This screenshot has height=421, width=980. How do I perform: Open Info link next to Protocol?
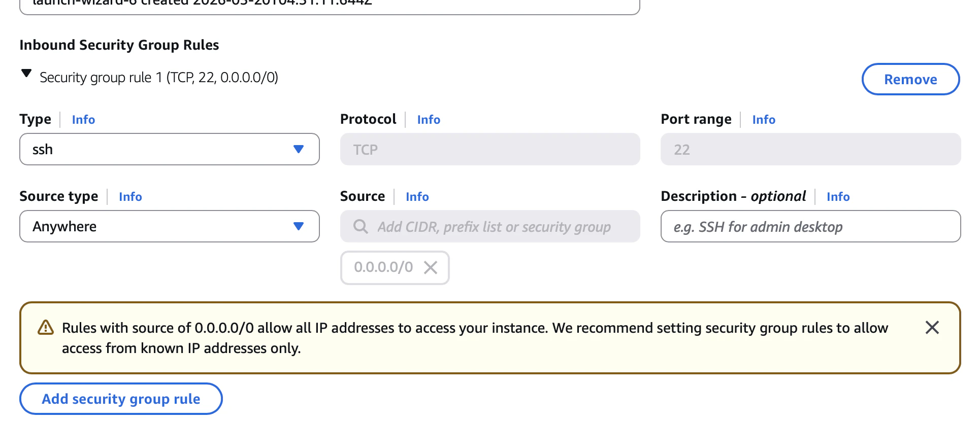click(x=429, y=120)
